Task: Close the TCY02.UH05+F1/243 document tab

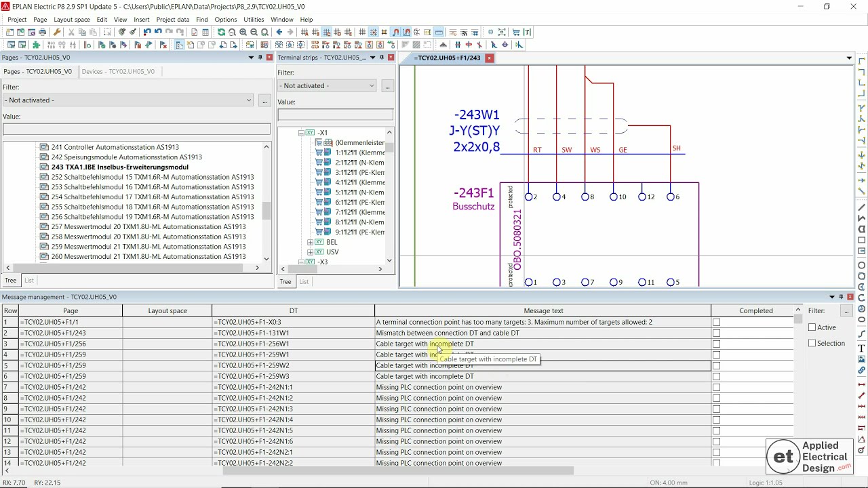Action: click(489, 58)
